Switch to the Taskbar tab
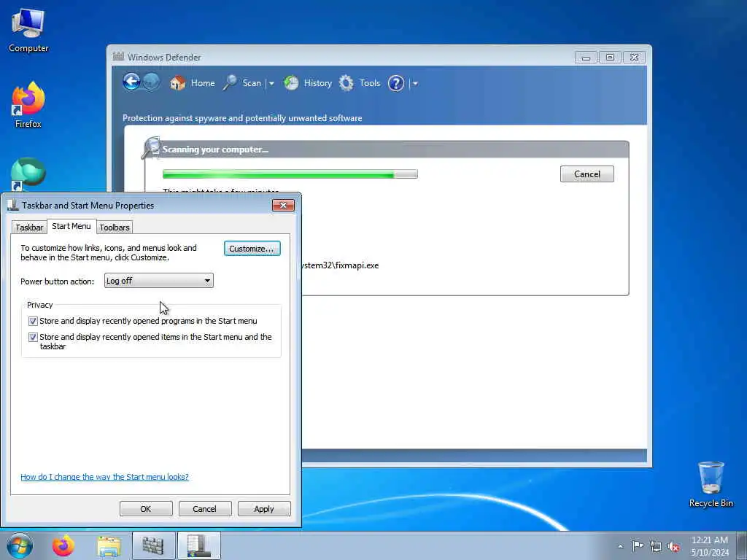Viewport: 747px width, 560px height. (29, 227)
